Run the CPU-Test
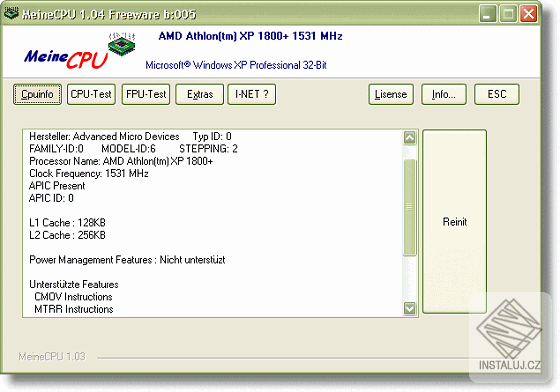 [91, 94]
